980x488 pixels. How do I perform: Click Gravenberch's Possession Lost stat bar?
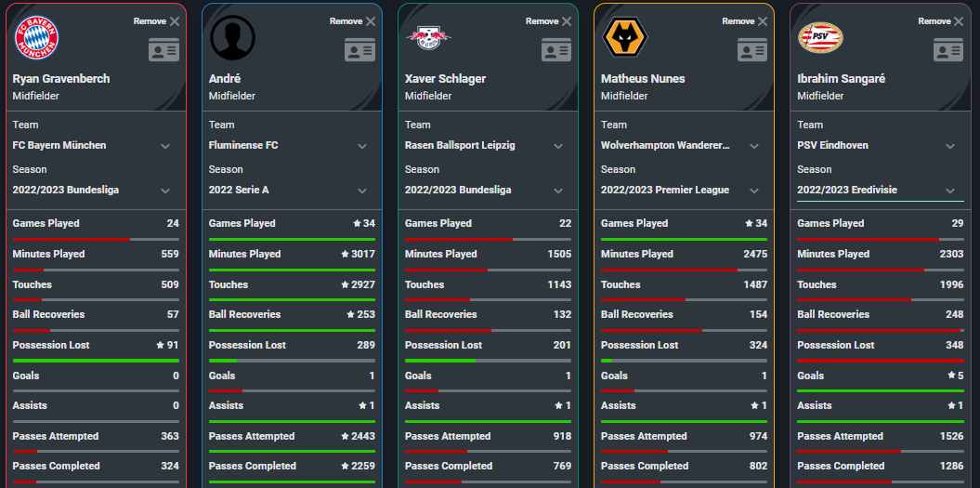tap(96, 360)
